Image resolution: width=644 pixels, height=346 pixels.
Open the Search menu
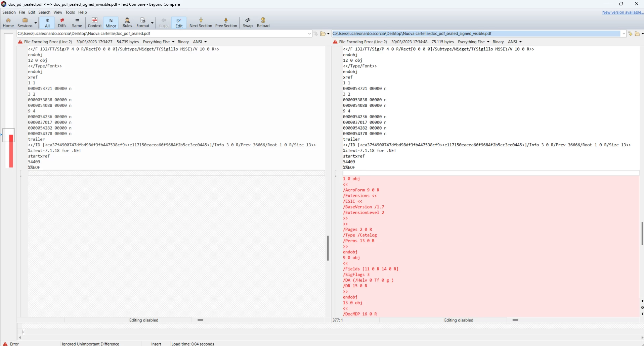(44, 12)
